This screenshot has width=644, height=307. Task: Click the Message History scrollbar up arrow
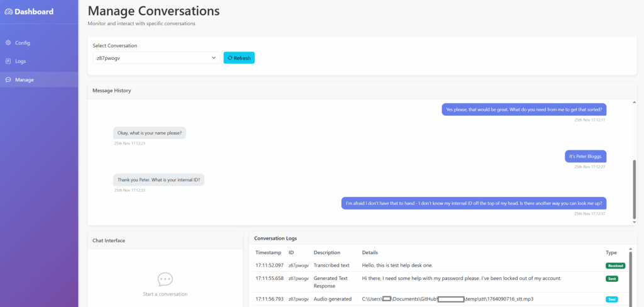[x=633, y=103]
